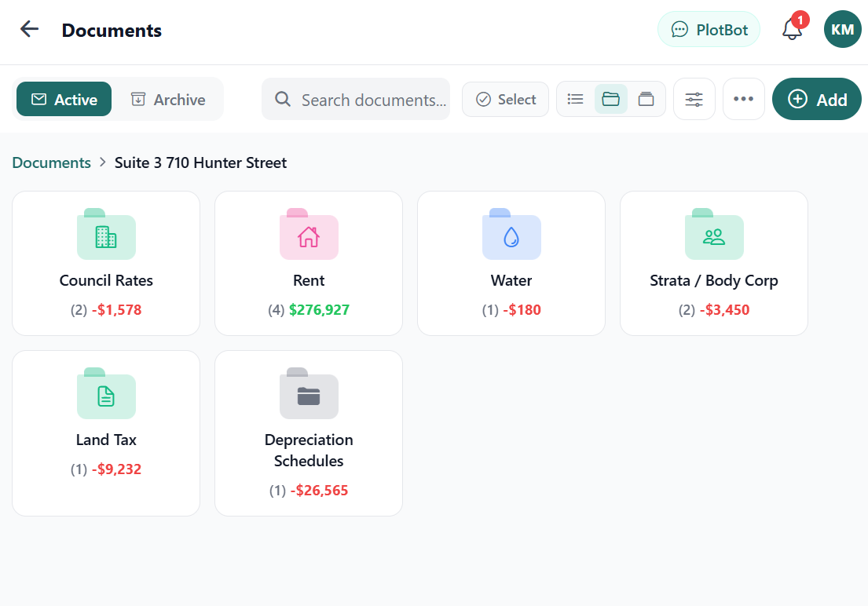The image size is (868, 606).
Task: Switch to the Archive tab
Action: (168, 99)
